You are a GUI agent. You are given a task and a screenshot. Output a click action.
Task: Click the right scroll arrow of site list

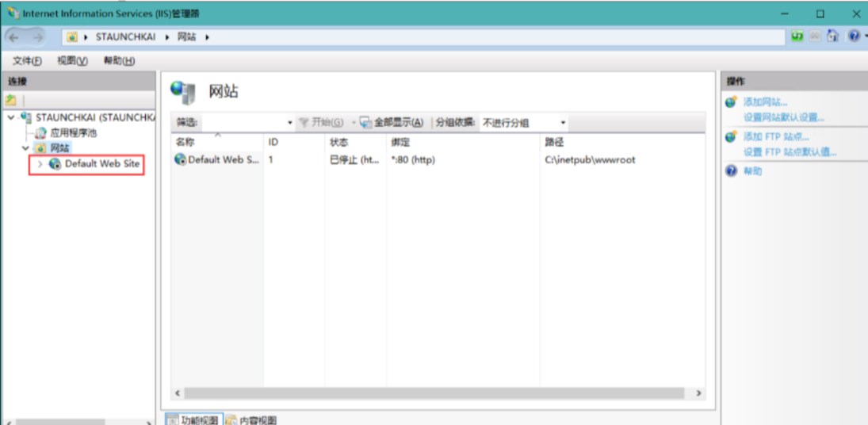click(698, 393)
